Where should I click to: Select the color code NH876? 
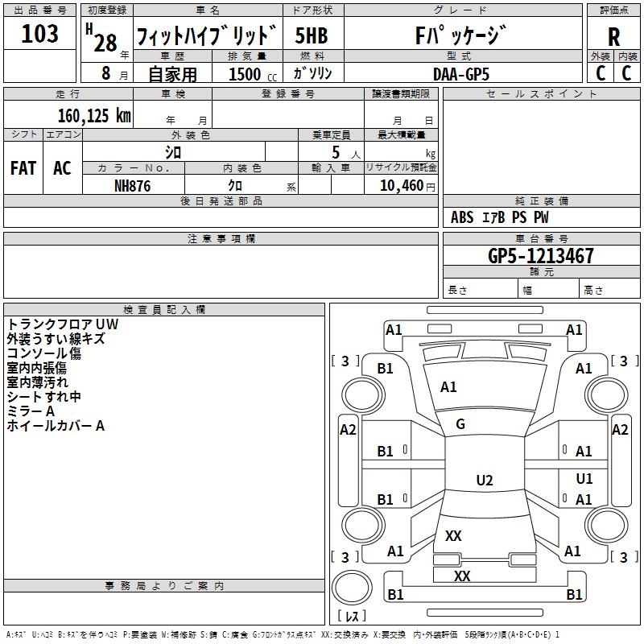(133, 185)
